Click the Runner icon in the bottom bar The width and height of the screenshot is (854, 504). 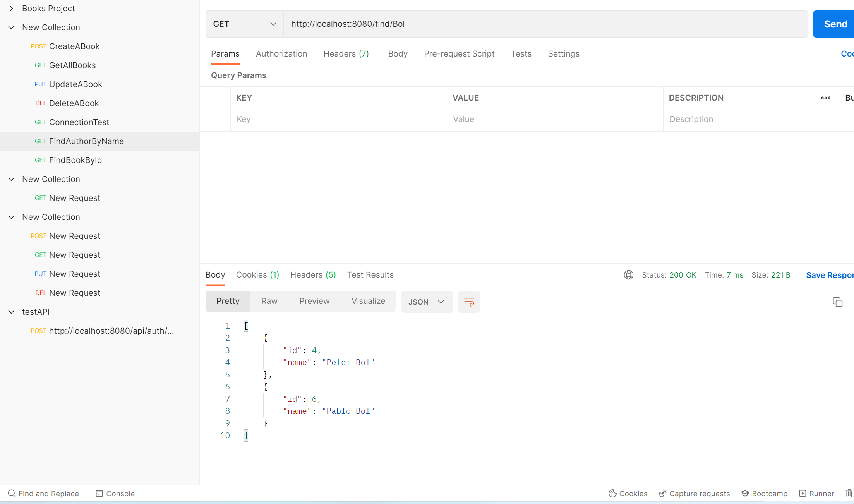point(817,493)
